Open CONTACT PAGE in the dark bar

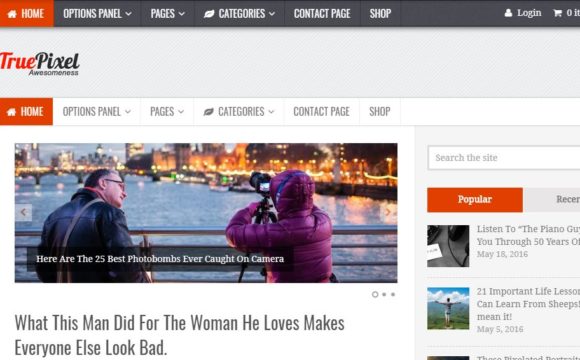[322, 14]
